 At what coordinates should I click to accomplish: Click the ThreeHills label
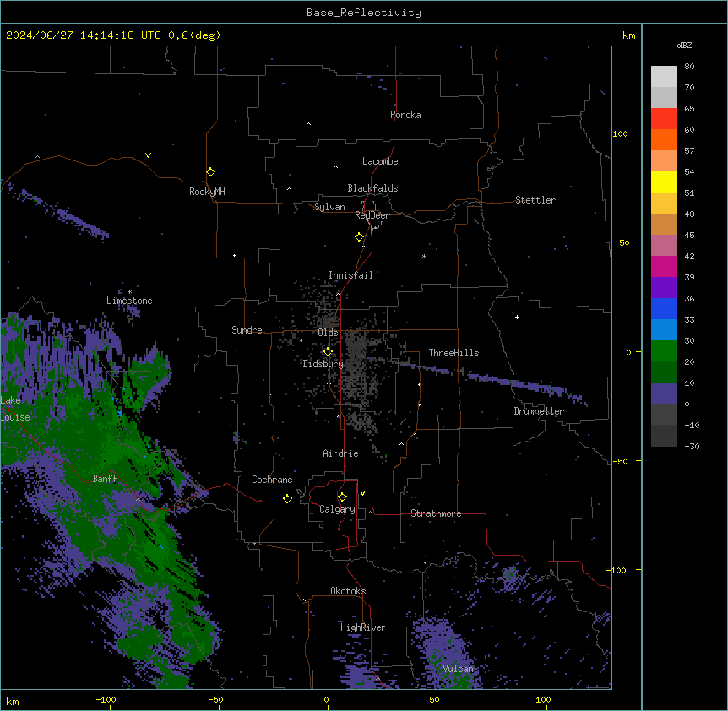pos(454,353)
